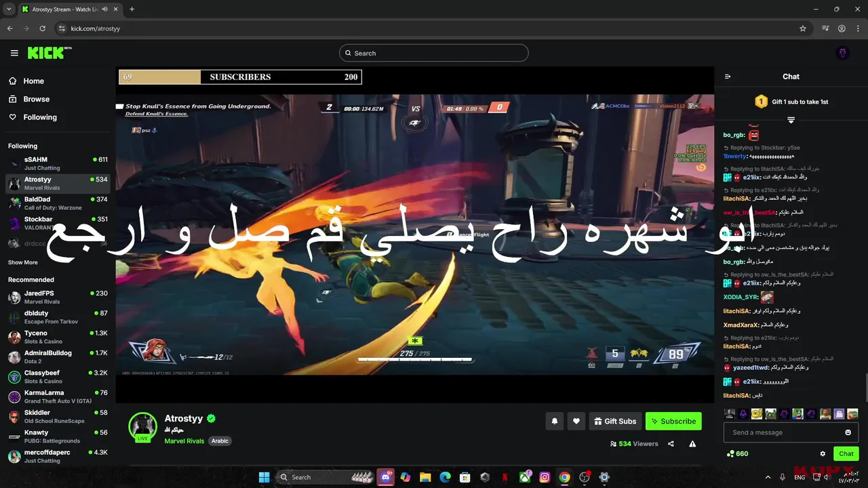Show hidden system tray icons
The image size is (868, 488).
(x=767, y=477)
